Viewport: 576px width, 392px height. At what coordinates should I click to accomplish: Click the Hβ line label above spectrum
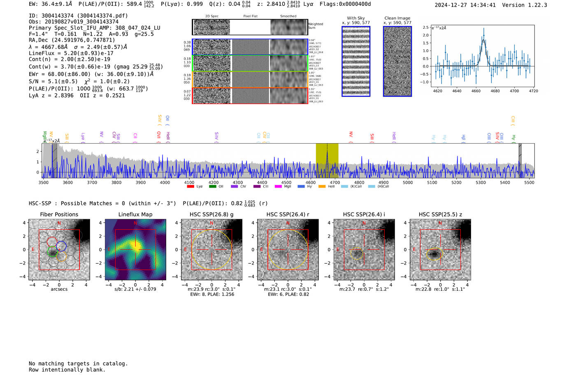[x=464, y=137]
